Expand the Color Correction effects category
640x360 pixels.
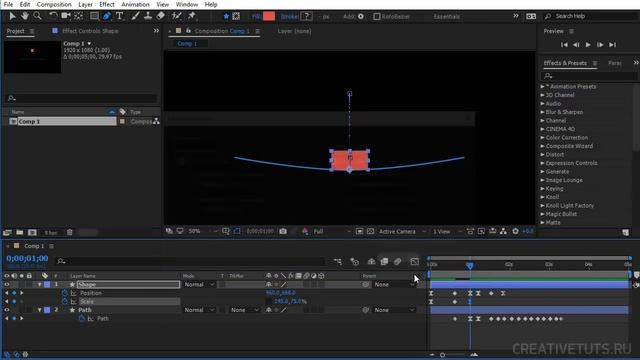point(542,138)
